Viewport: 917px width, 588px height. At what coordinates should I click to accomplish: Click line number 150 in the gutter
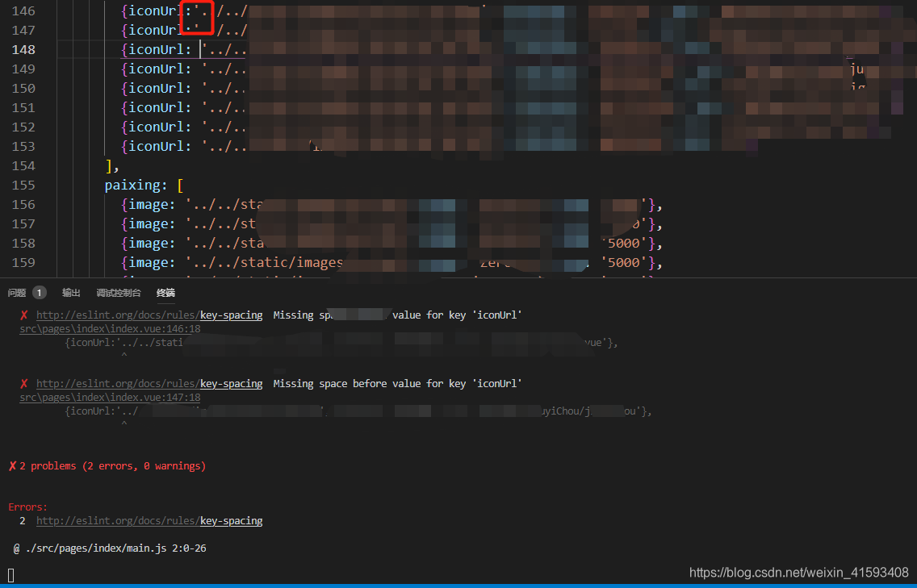pos(23,88)
